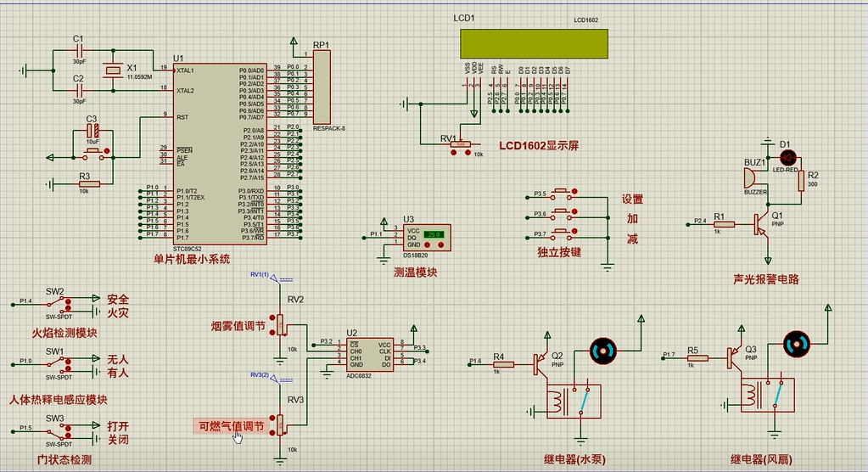Adjust combustible gas potentiometer RV3 wiper

tap(281, 425)
